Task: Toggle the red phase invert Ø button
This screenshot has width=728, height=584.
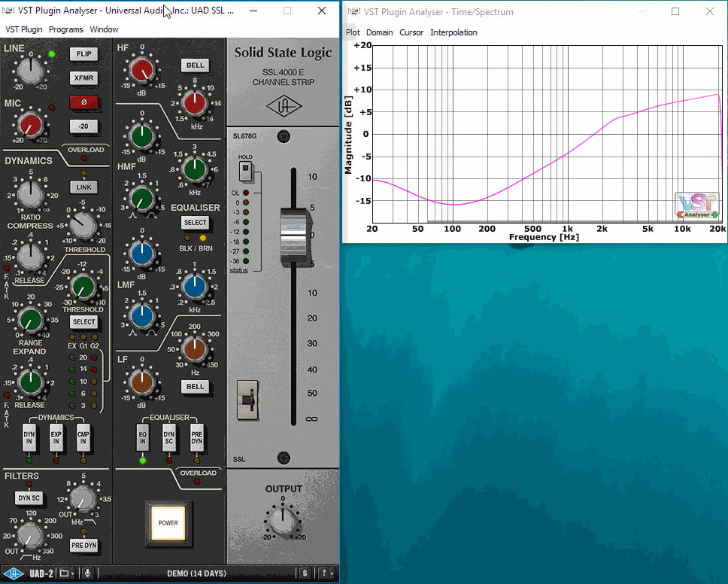Action: pos(84,102)
